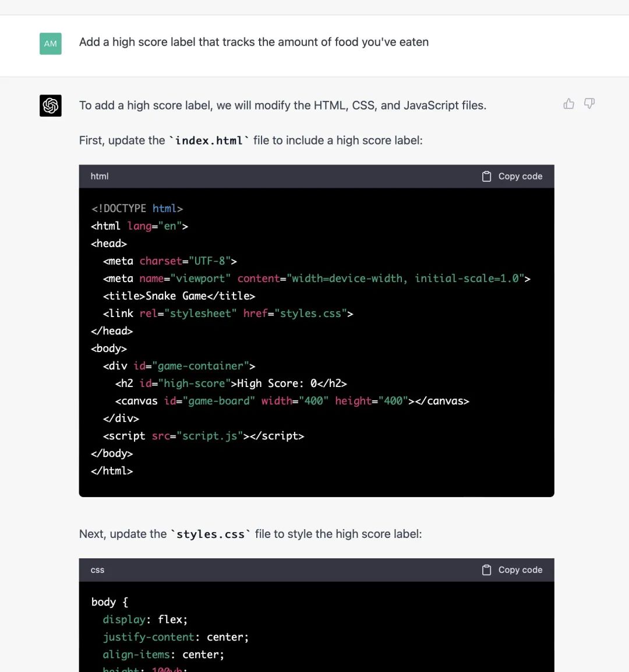Click the ChatGPT logo avatar

tap(51, 105)
